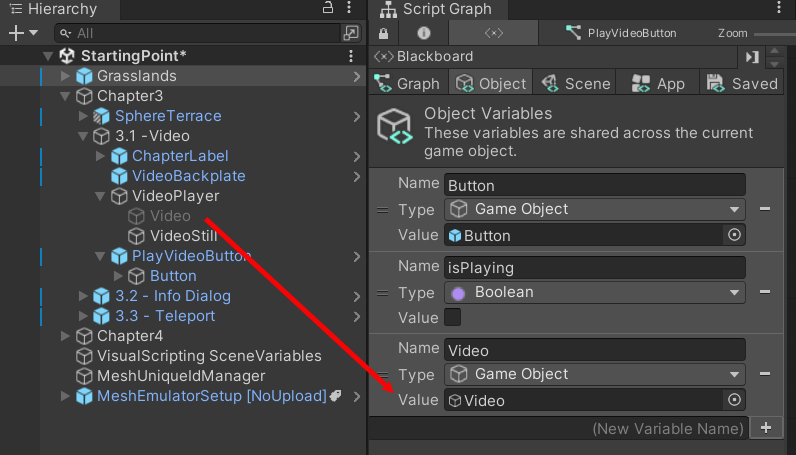Select the VideoBackplate object
The image size is (796, 455).
coord(188,176)
